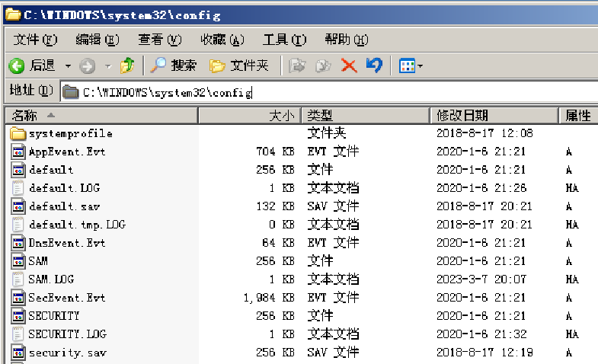Click the file name default.tmp.LOG

(78, 225)
